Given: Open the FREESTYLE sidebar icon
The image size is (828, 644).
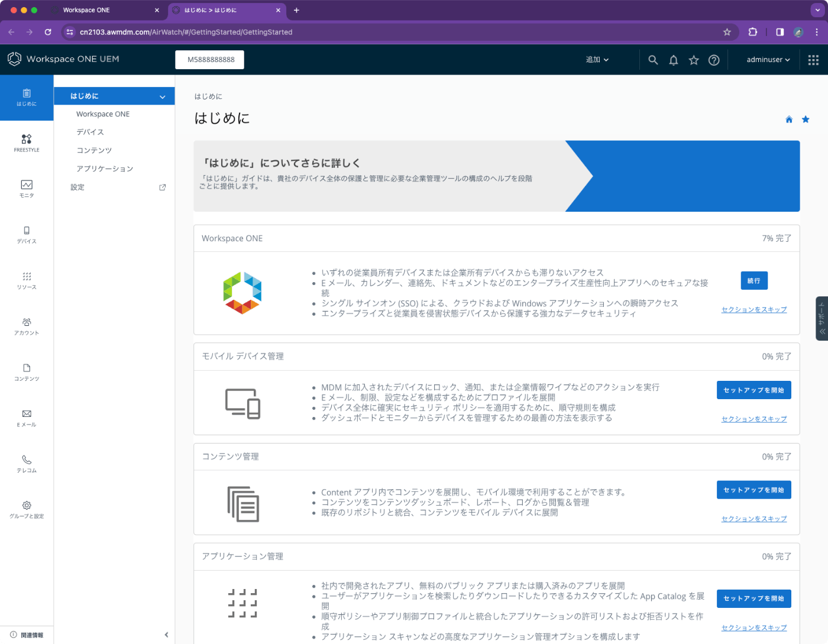Looking at the screenshot, I should tap(27, 143).
